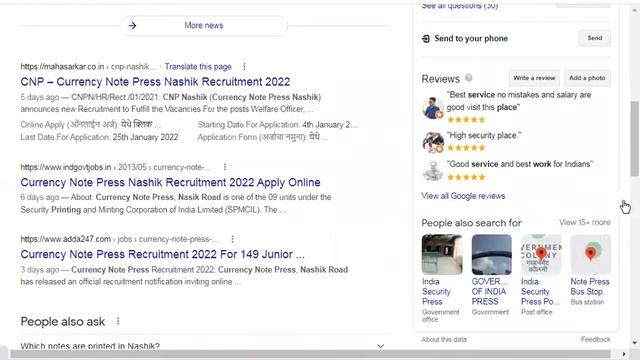Open CNP – Currency Note Press Nashik Recruitment 2022
Screen dimensions: 640x360
(x=155, y=82)
